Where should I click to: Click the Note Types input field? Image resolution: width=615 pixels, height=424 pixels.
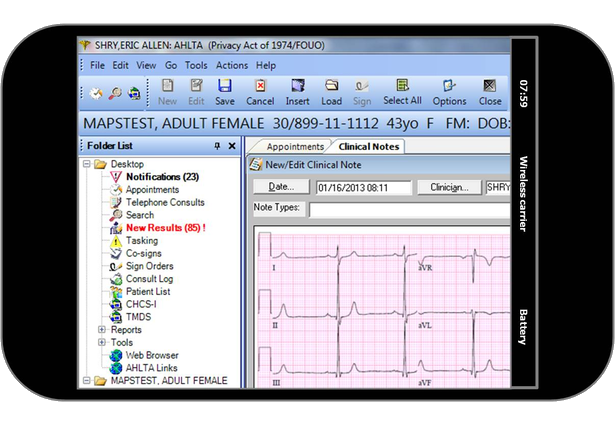[409, 210]
